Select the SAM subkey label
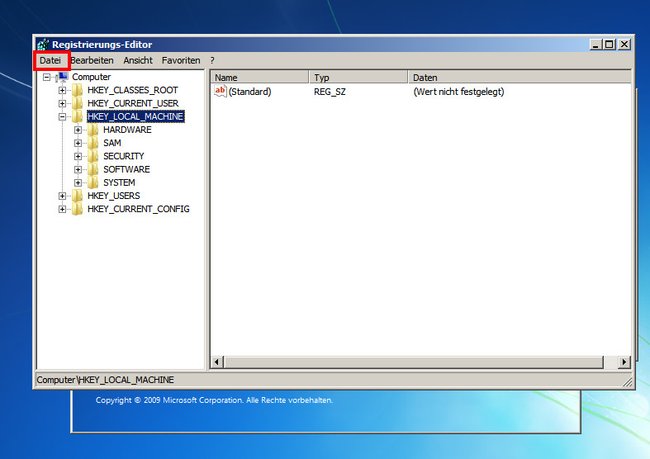 112,143
